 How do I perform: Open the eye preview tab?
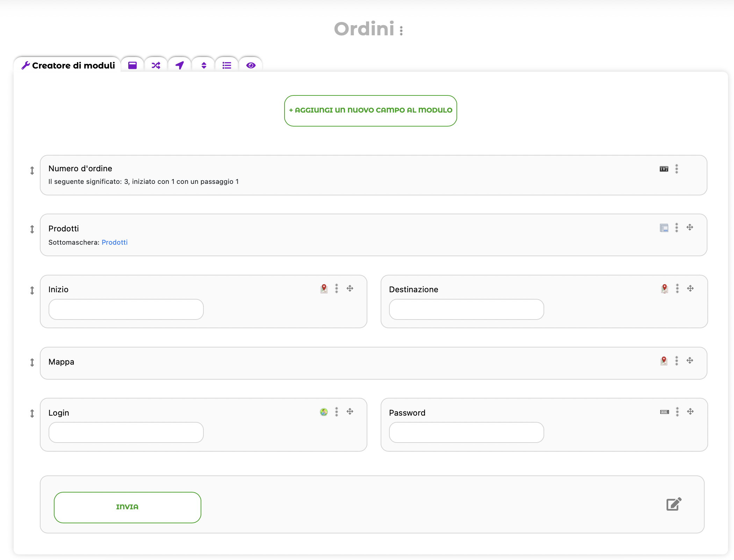click(x=251, y=65)
